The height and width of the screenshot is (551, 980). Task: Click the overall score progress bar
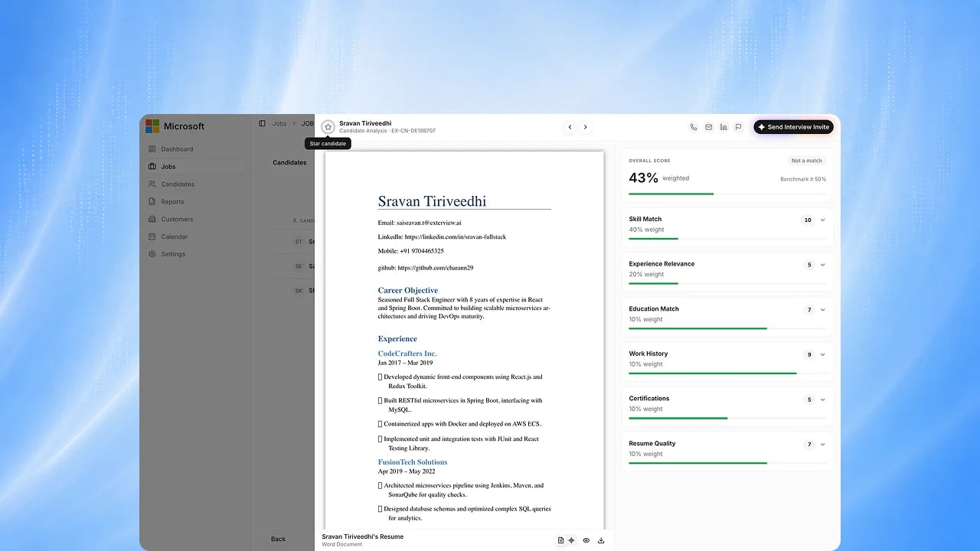click(727, 194)
